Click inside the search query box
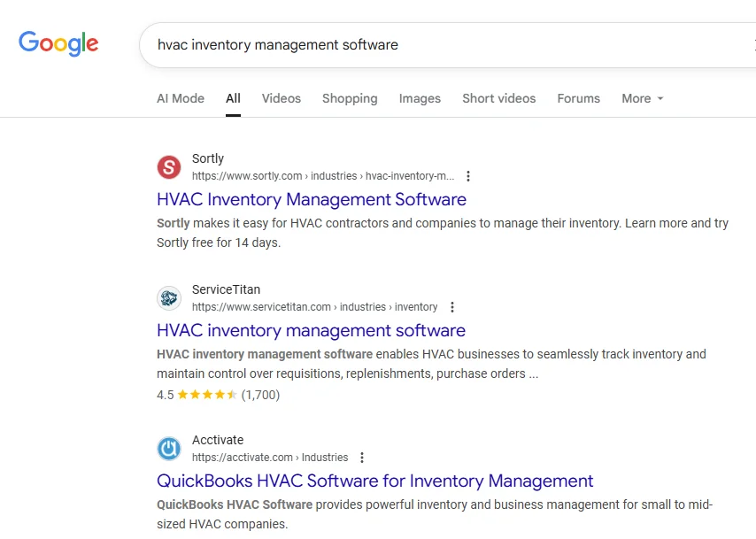Image resolution: width=756 pixels, height=539 pixels. point(449,45)
